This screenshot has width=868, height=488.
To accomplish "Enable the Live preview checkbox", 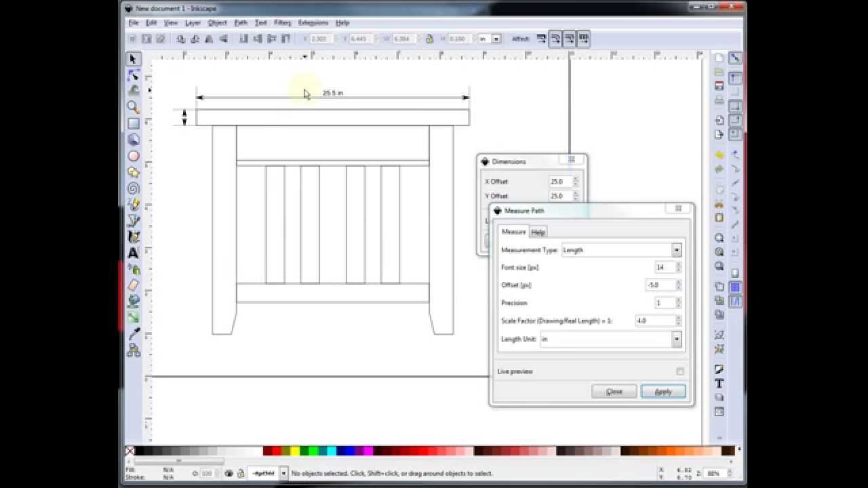I will [x=679, y=371].
